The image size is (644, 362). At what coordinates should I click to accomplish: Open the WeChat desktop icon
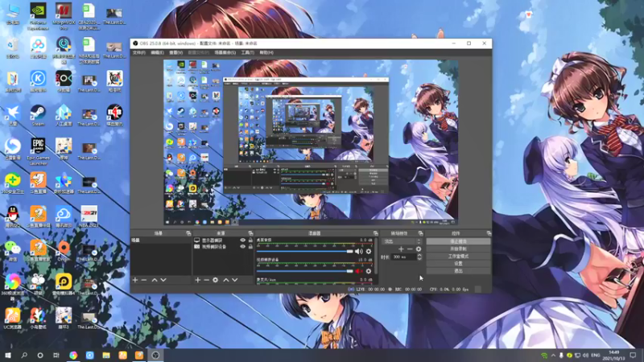click(13, 250)
